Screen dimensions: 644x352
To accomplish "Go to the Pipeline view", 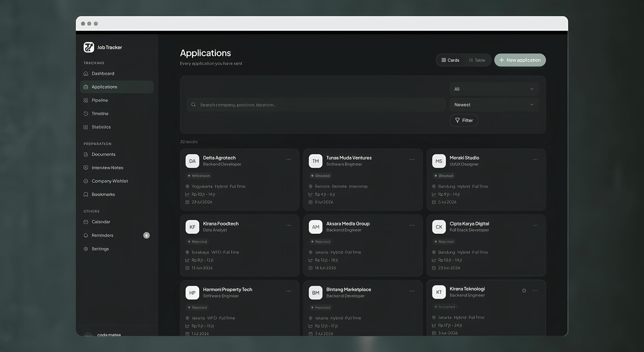I will click(x=117, y=100).
